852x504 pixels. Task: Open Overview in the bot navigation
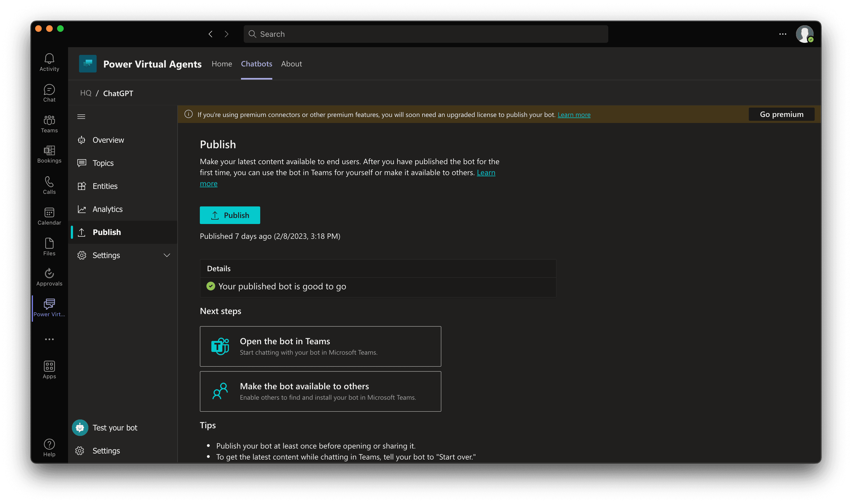[x=123, y=140]
